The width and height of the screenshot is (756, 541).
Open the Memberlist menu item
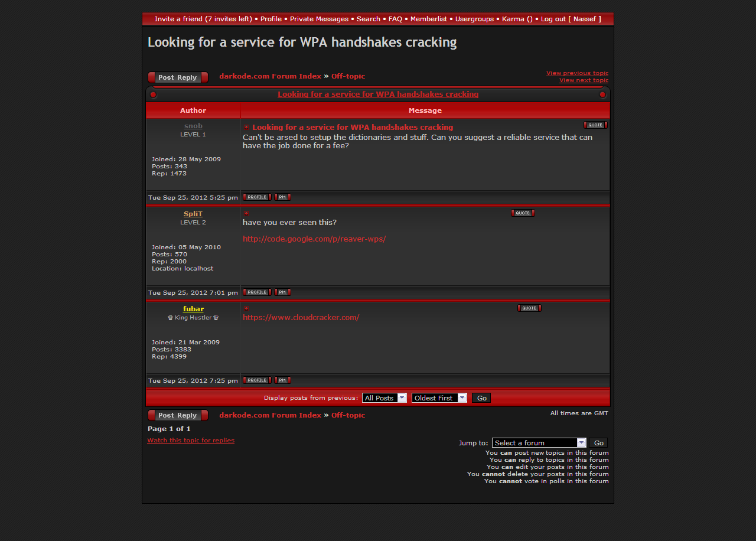point(429,19)
